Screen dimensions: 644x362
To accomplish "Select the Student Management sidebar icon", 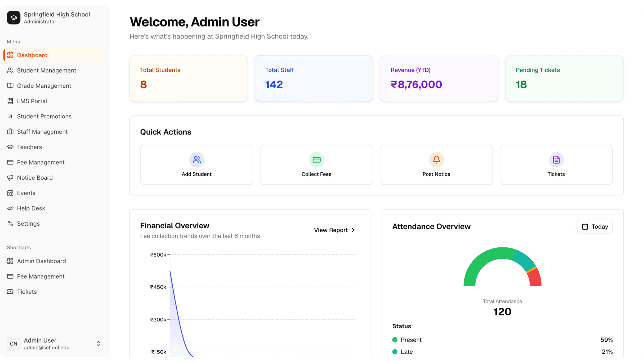I will tap(10, 70).
